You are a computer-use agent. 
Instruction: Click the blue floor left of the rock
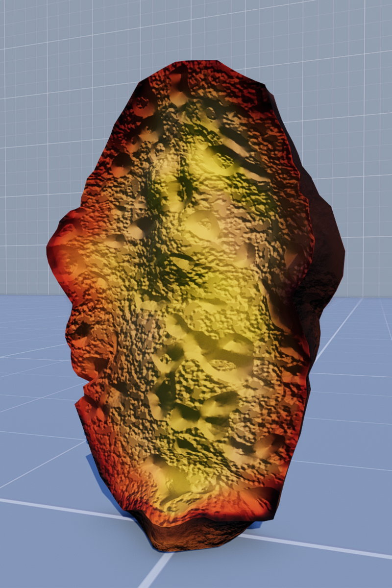[x=34, y=392]
